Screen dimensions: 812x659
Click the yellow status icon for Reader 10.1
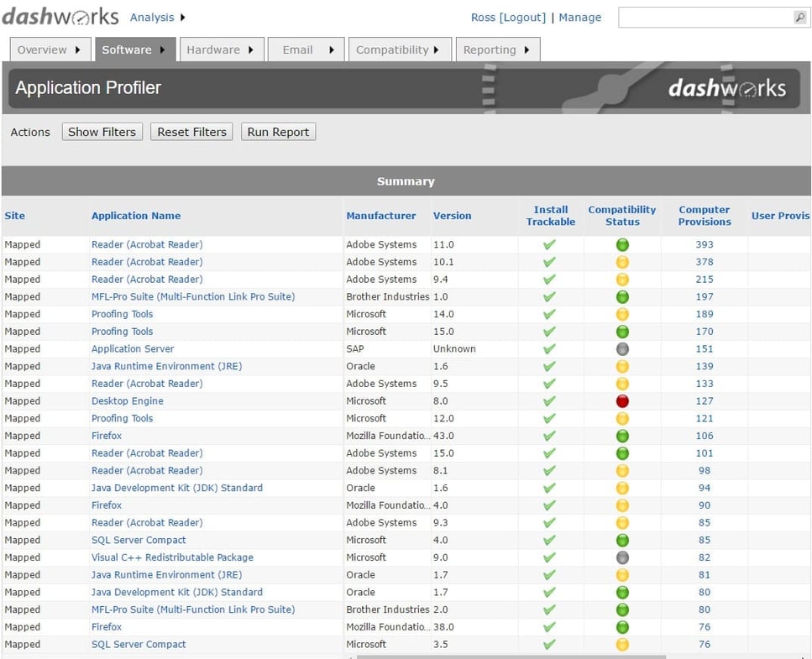[x=622, y=262]
